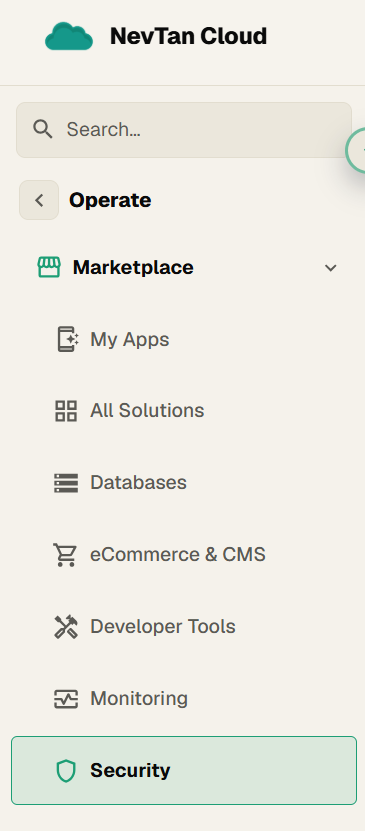Screen dimensions: 365x831
Task: Open Developer Tools category
Action: [184, 627]
